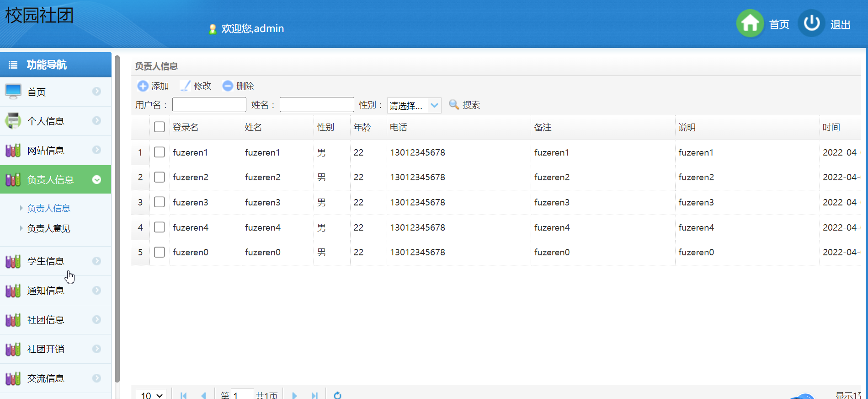868x399 pixels.
Task: Open the 负责人意见 submenu item
Action: coord(48,228)
